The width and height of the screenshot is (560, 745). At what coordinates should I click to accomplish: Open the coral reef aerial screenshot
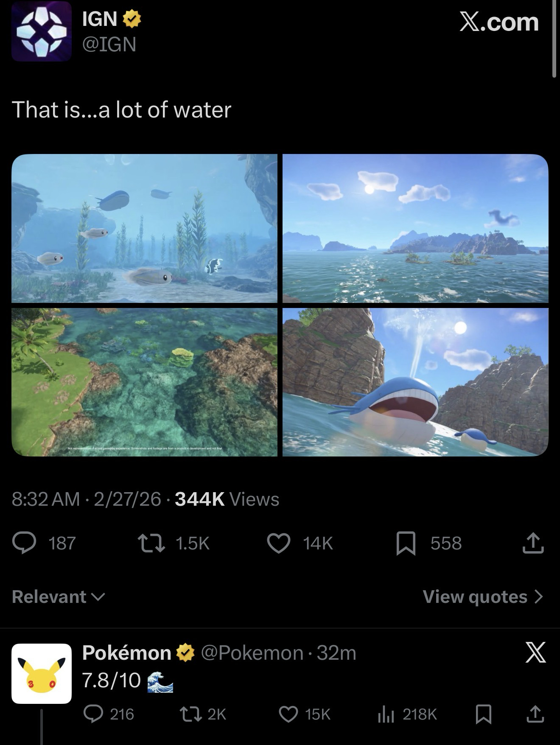point(144,382)
